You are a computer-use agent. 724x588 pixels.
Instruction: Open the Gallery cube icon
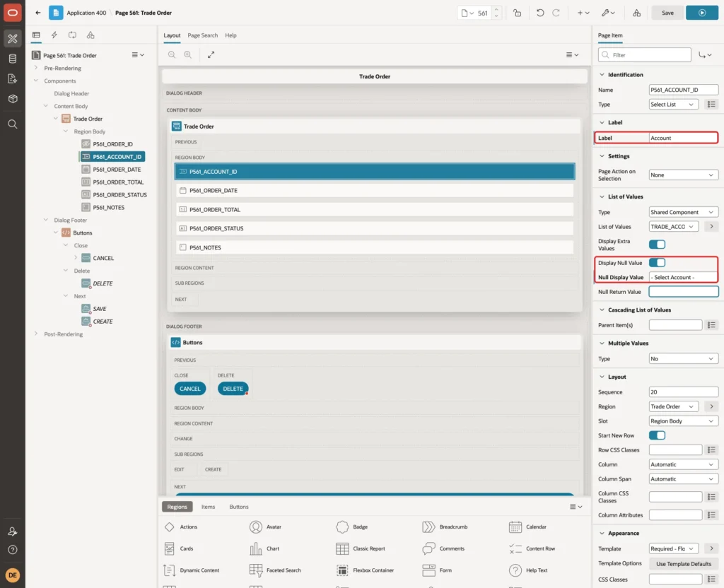pos(13,98)
